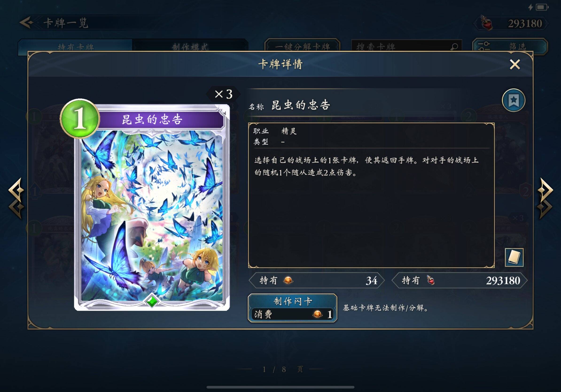
Task: Close the 卡牌详情 dialog with the X
Action: tap(514, 65)
